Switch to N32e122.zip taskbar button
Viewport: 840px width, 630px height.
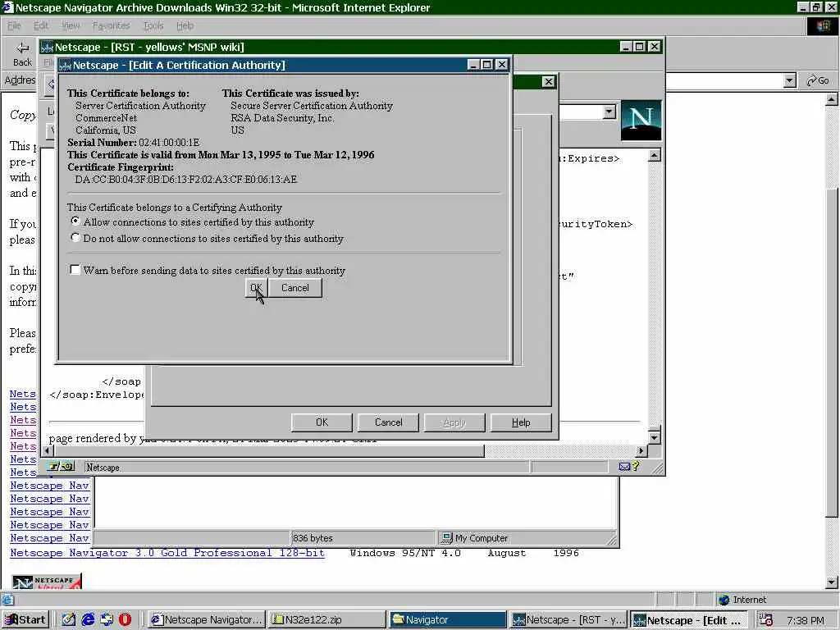click(326, 620)
